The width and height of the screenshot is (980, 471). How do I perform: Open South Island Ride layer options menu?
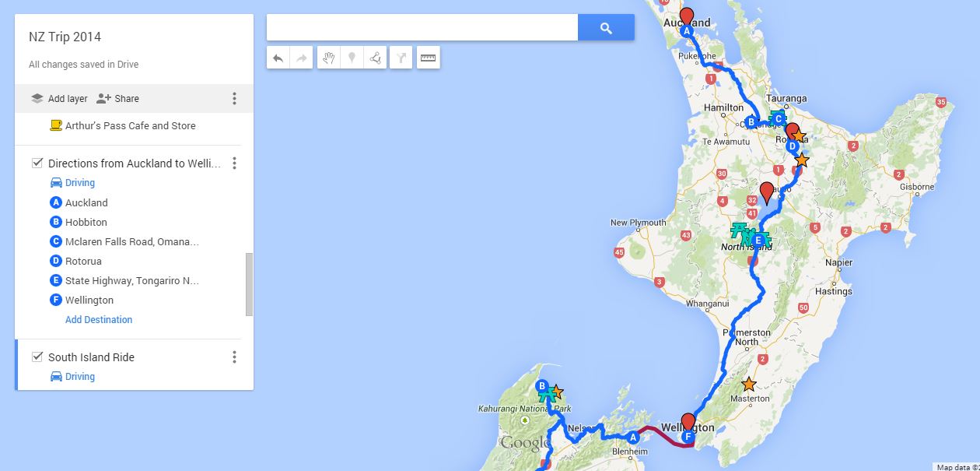(x=234, y=357)
